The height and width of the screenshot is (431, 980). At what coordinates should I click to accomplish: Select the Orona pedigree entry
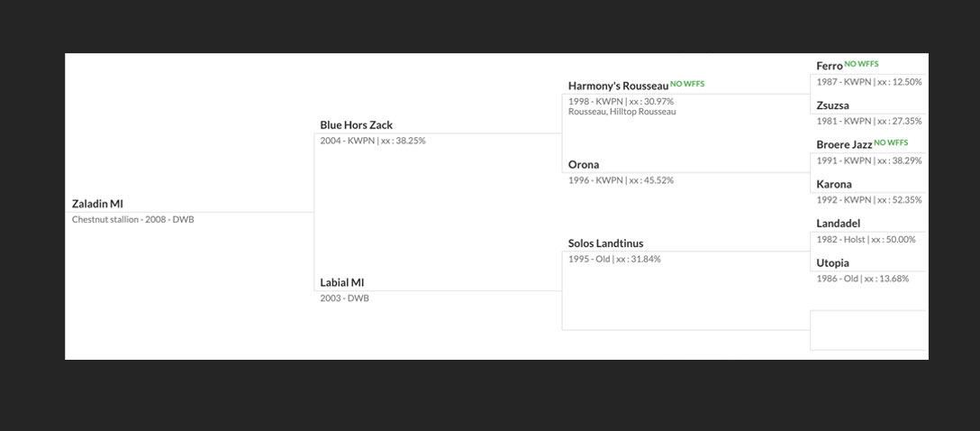tap(584, 164)
